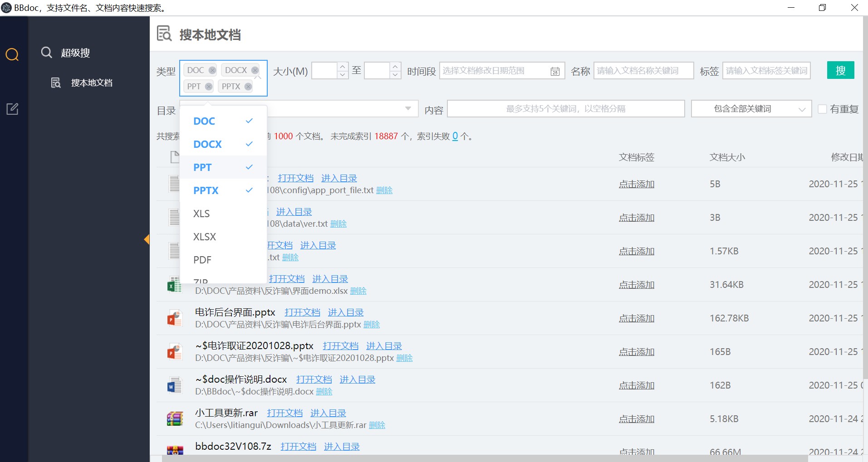
Task: Click the 内容 content keyword input box
Action: pyautogui.click(x=565, y=108)
